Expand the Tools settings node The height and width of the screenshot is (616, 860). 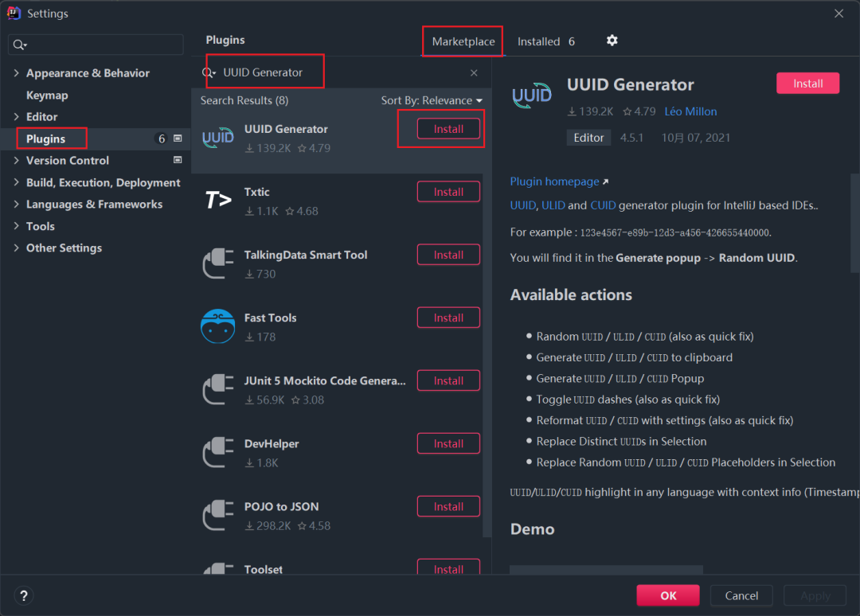pos(16,226)
